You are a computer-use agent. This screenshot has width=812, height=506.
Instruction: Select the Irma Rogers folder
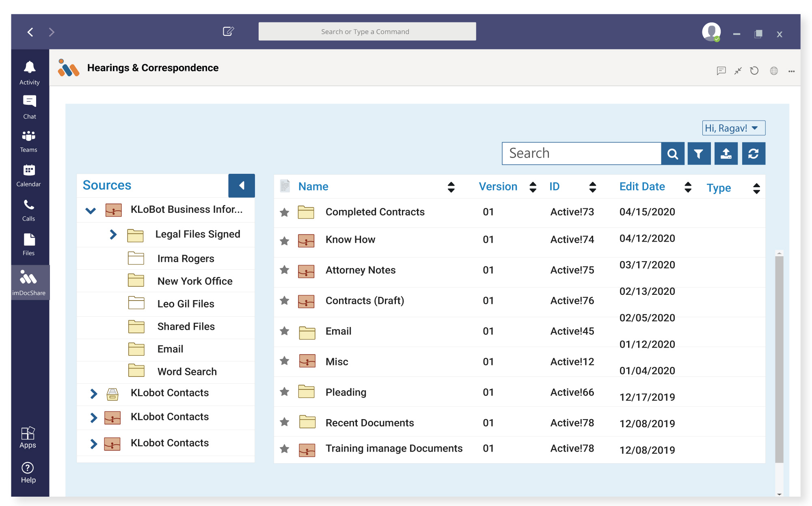(186, 258)
